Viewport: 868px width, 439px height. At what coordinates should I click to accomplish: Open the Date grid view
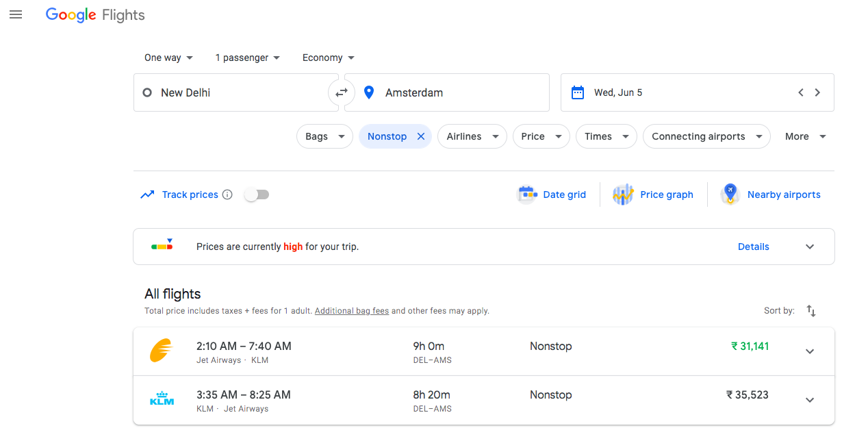[x=552, y=195]
